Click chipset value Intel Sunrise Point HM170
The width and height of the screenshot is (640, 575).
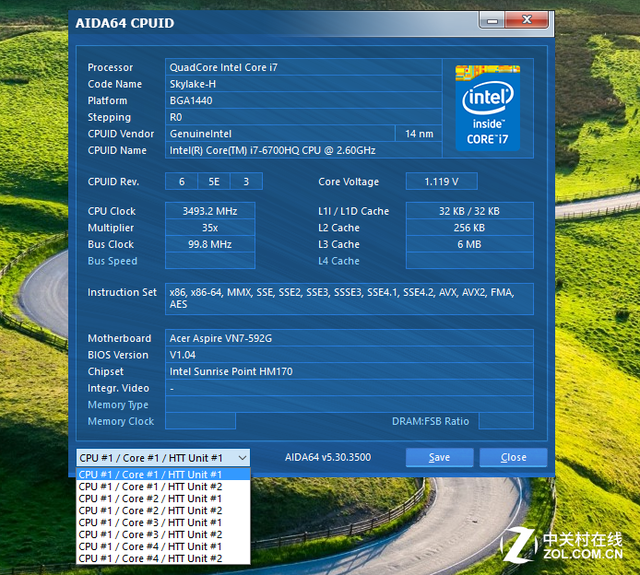tap(349, 371)
